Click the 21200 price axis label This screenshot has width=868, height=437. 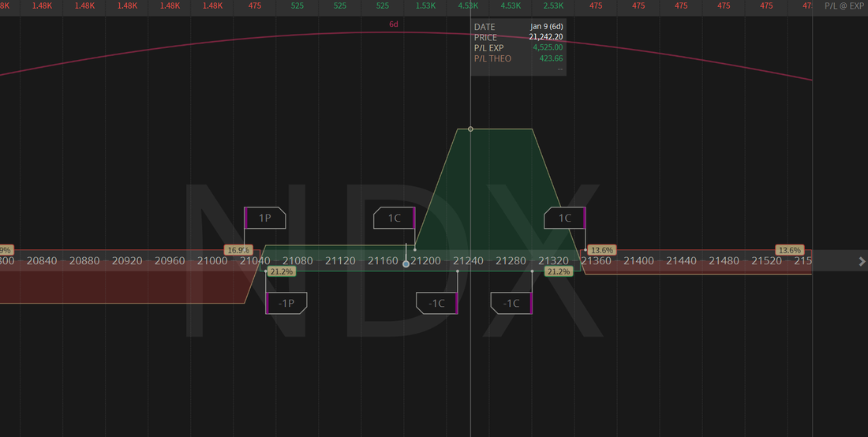pos(425,260)
